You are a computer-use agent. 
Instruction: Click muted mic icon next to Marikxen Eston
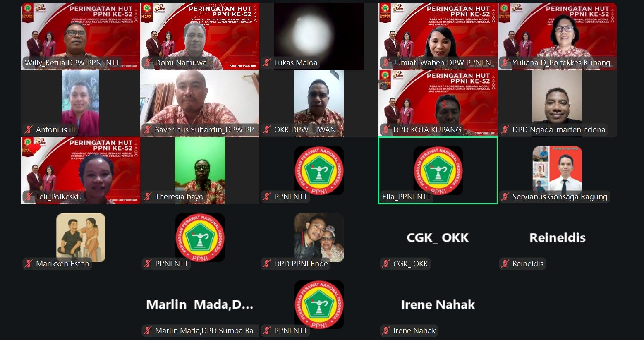[x=29, y=264]
